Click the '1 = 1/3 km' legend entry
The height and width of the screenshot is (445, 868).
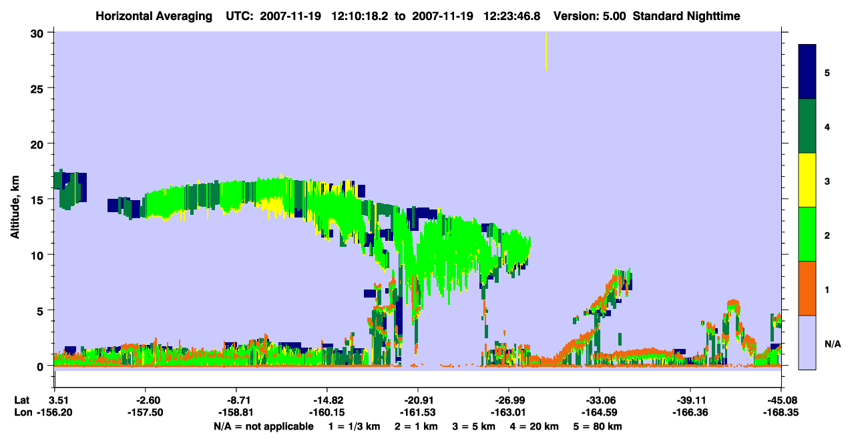(354, 426)
